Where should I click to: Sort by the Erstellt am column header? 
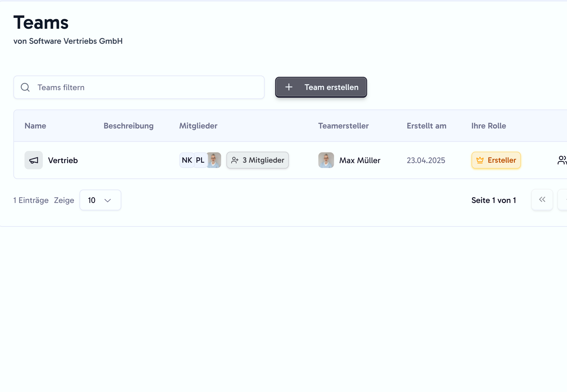click(426, 126)
